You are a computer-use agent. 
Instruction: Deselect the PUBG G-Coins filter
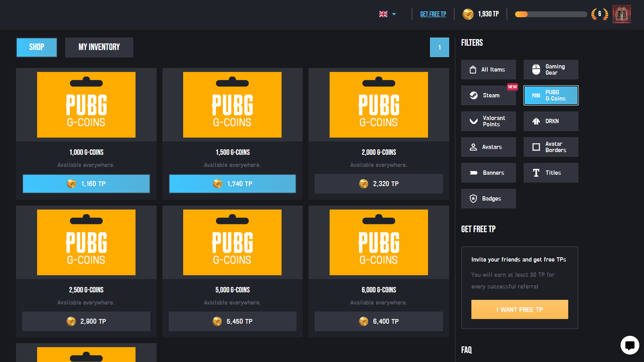click(551, 95)
